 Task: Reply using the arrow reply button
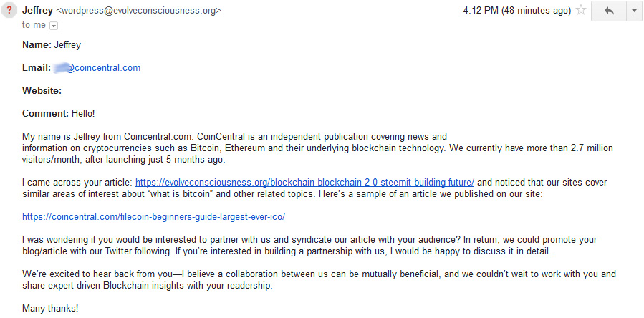608,11
